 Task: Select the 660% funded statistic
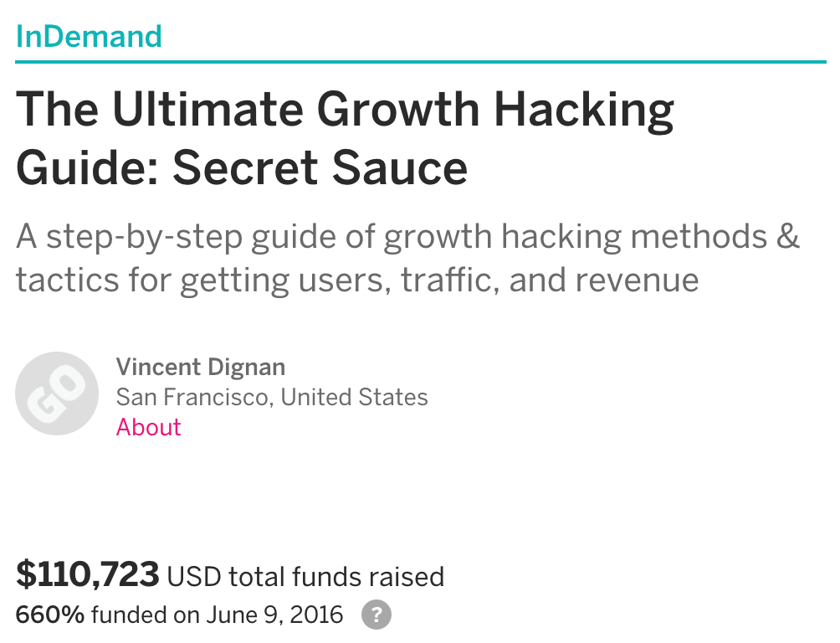tap(49, 614)
